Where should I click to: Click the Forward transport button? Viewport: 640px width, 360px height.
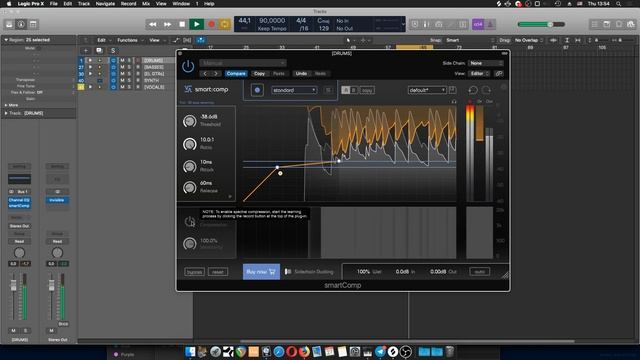click(x=167, y=24)
